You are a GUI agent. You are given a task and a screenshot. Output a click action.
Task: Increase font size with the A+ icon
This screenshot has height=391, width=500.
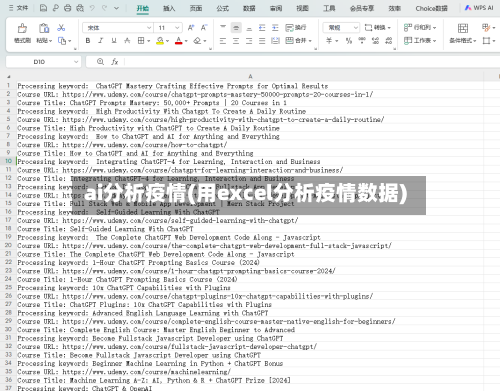pos(191,28)
